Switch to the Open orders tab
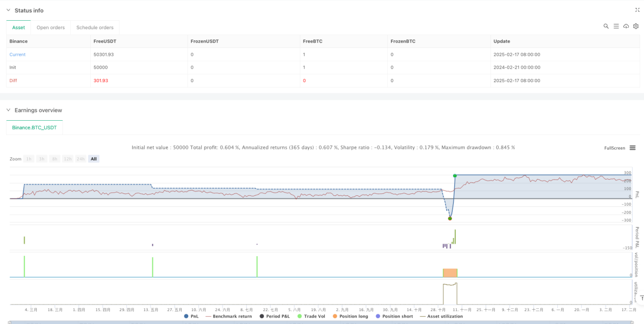The width and height of the screenshot is (644, 324). [51, 28]
